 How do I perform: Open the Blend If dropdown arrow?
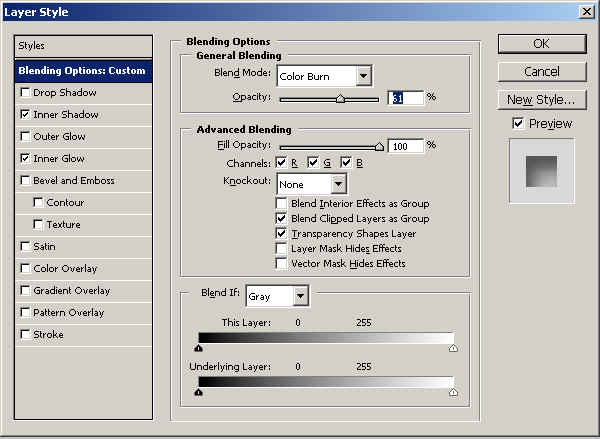coord(301,296)
